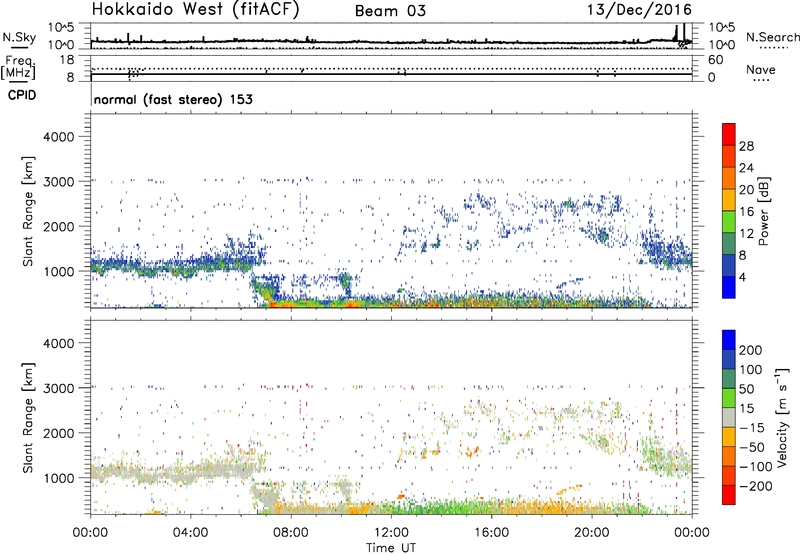Click the '1000' tick on the velocity panel
This screenshot has height=554, width=800.
tap(58, 478)
